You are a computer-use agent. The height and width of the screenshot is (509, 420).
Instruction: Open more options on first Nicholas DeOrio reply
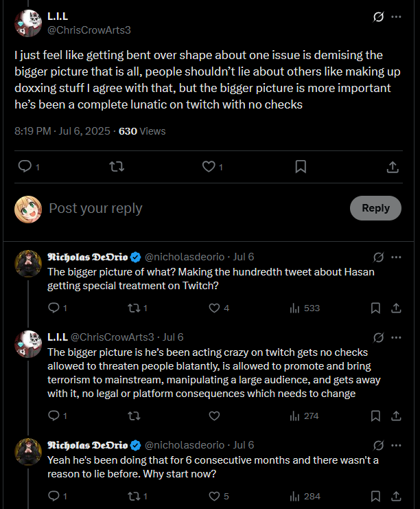click(x=396, y=257)
